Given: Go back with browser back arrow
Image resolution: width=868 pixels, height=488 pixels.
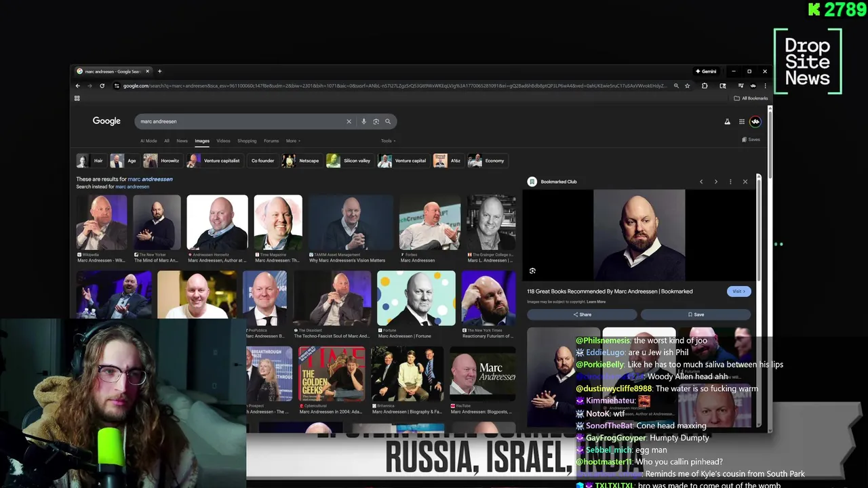Looking at the screenshot, I should [78, 86].
